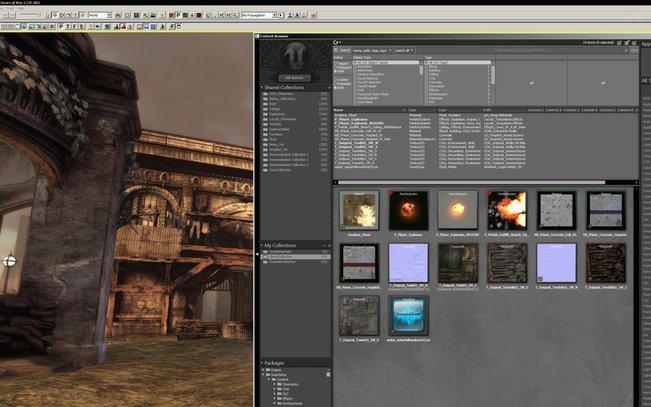Image resolution: width=651 pixels, height=407 pixels.
Task: Check the Concrete tag filter
Action: [x=426, y=82]
